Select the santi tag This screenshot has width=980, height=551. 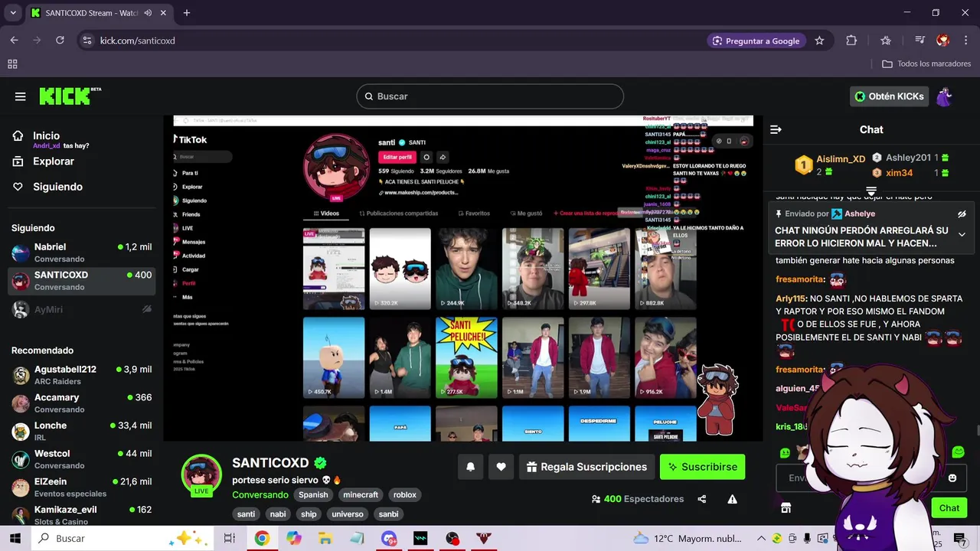point(246,514)
